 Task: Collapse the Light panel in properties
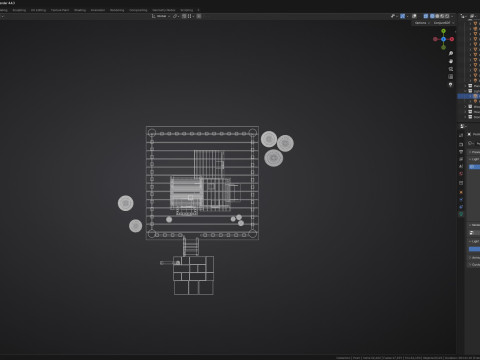pos(474,159)
